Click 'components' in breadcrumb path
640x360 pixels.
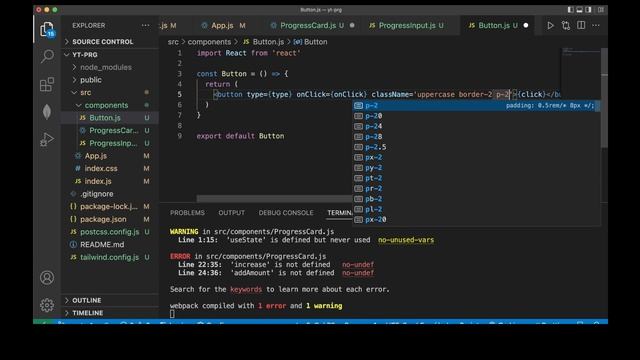coord(209,42)
